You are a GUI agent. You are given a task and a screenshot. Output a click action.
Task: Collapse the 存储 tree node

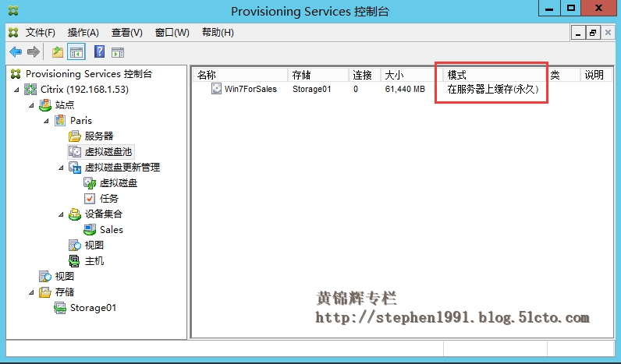point(31,292)
